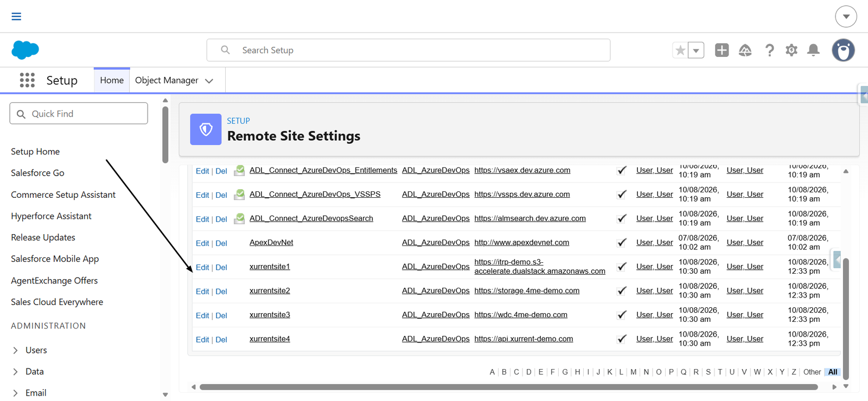Screen dimensions: 868x401
Task: Delete the xurrentsite4 remote site
Action: pyautogui.click(x=221, y=340)
